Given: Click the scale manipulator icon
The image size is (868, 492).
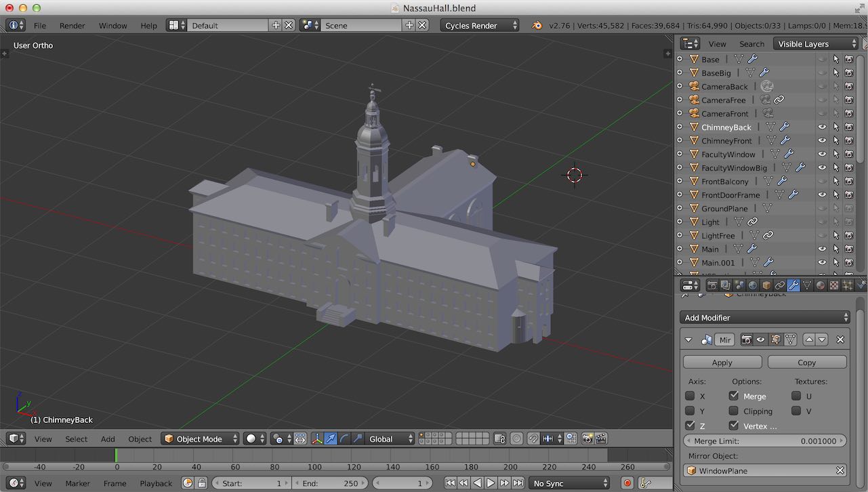Looking at the screenshot, I should pyautogui.click(x=358, y=438).
